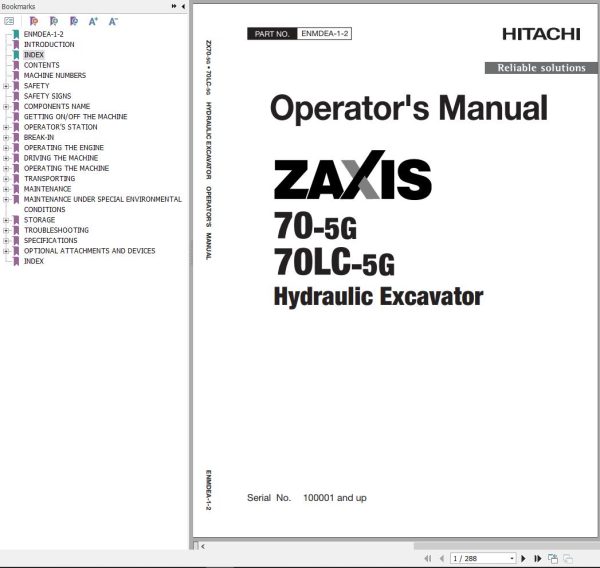Jump to the first page arrow
This screenshot has width=600, height=568.
pos(428,558)
